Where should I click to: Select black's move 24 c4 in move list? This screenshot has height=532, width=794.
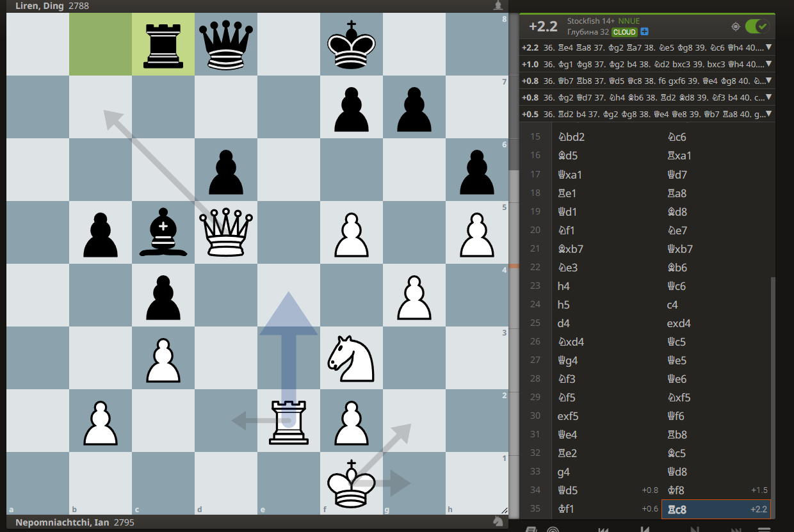672,305
